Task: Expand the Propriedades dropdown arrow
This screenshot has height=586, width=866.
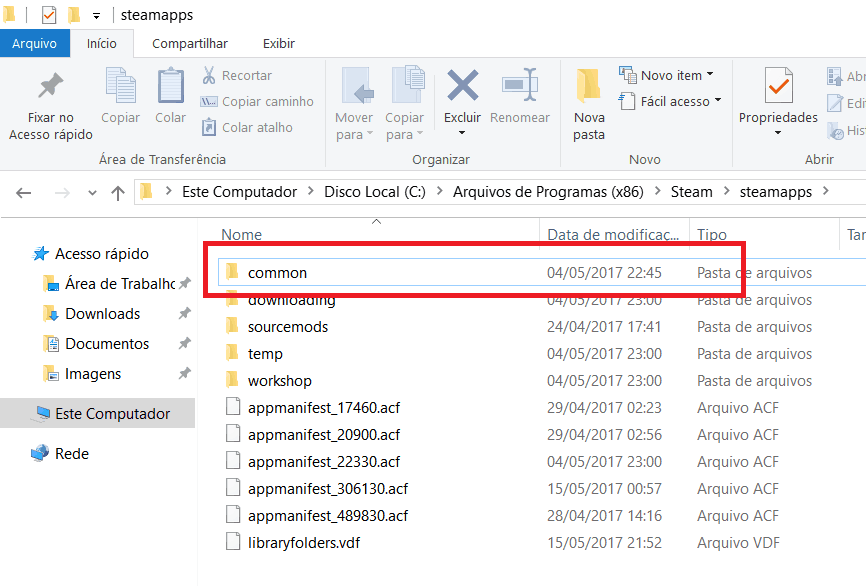Action: coord(778,133)
